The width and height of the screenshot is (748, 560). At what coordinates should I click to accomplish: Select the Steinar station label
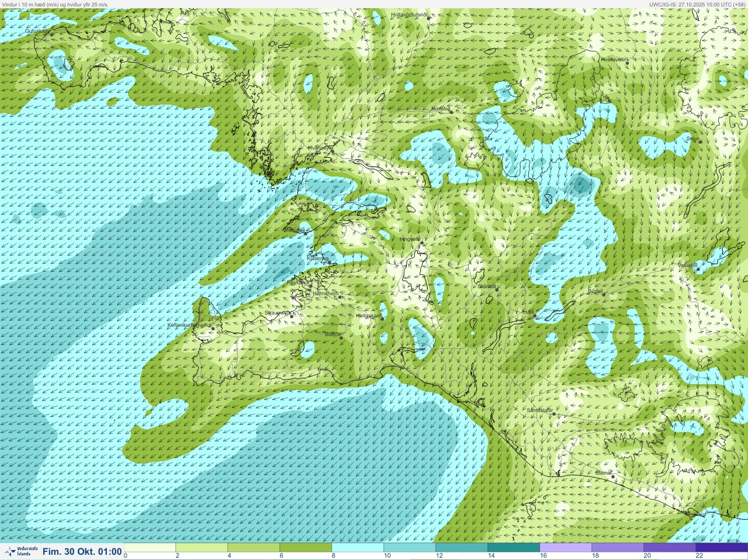[x=603, y=472]
